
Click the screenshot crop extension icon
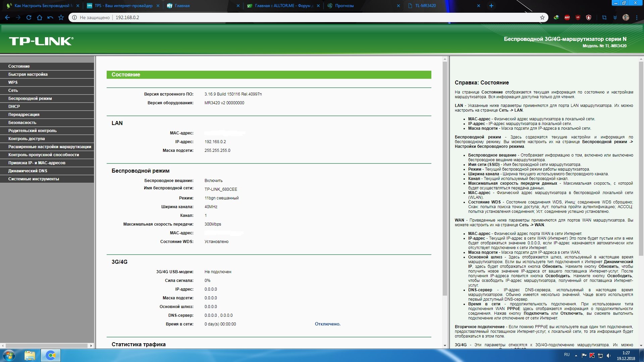click(x=604, y=17)
